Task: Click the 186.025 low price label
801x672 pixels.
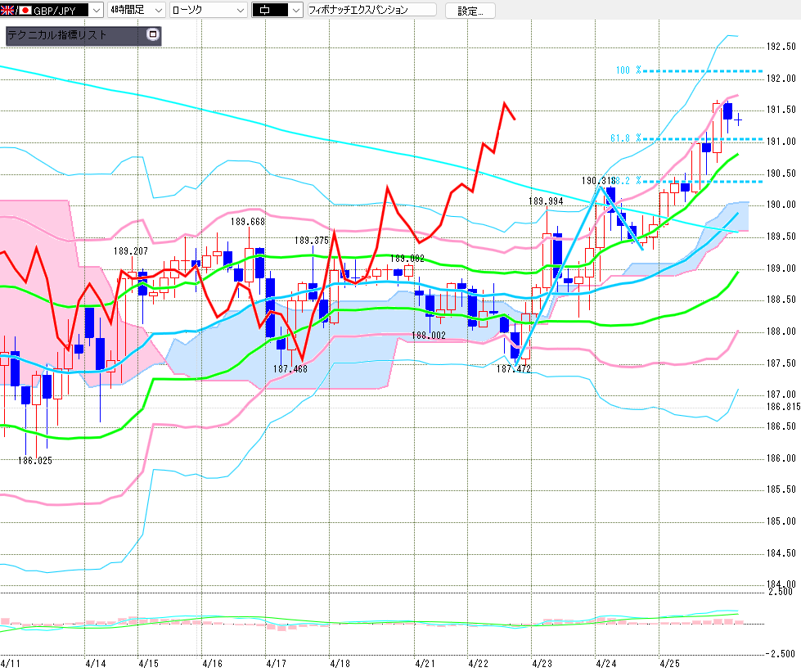Action: [34, 461]
